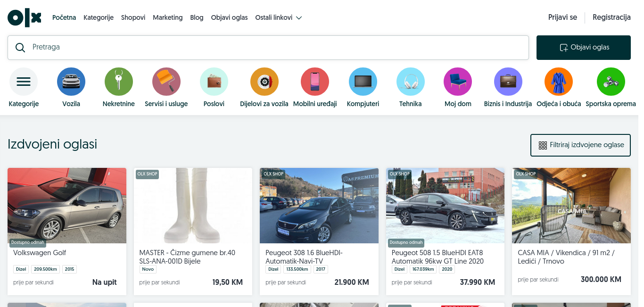Open the Peugeot 308 listing photo
This screenshot has width=644, height=307.
pos(319,206)
